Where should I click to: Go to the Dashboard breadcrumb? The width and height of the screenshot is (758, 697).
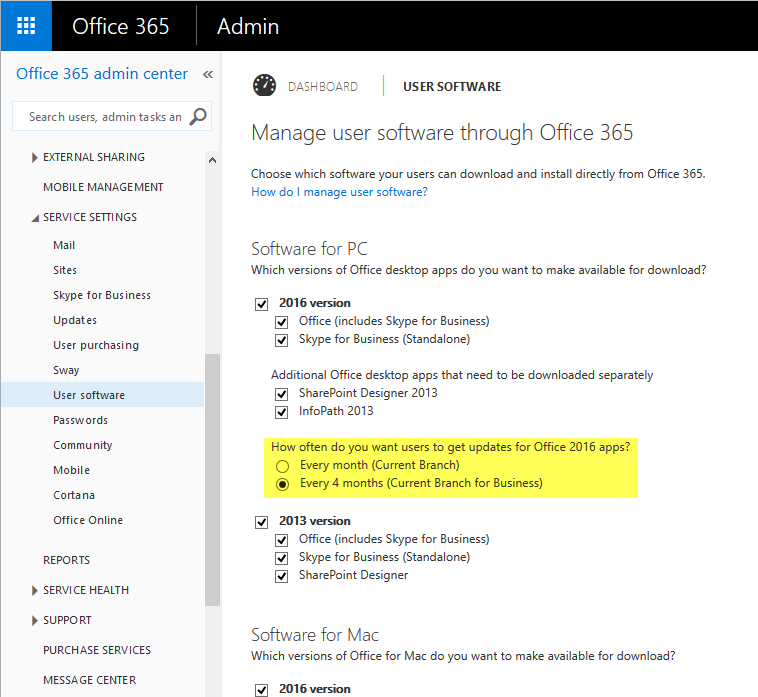[323, 87]
